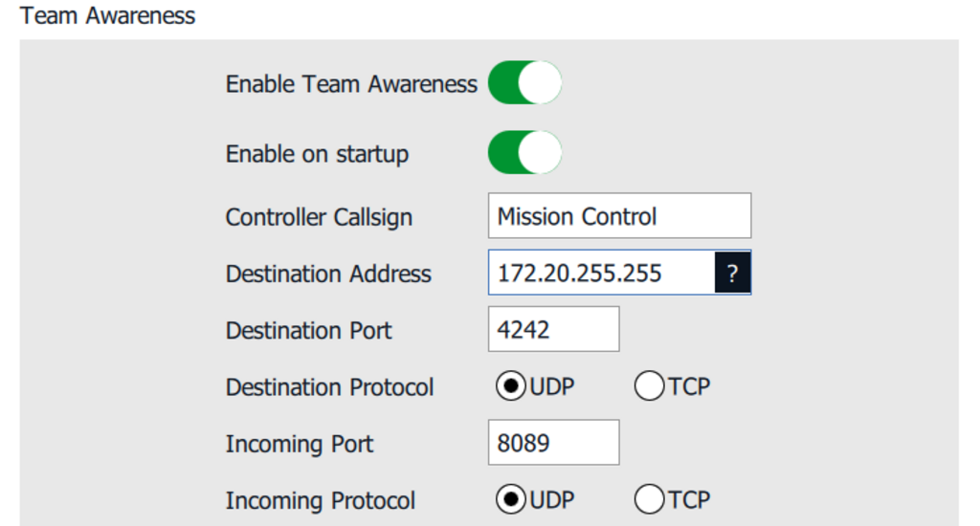This screenshot has height=526, width=980.
Task: Select TCP for Destination Protocol
Action: click(649, 387)
